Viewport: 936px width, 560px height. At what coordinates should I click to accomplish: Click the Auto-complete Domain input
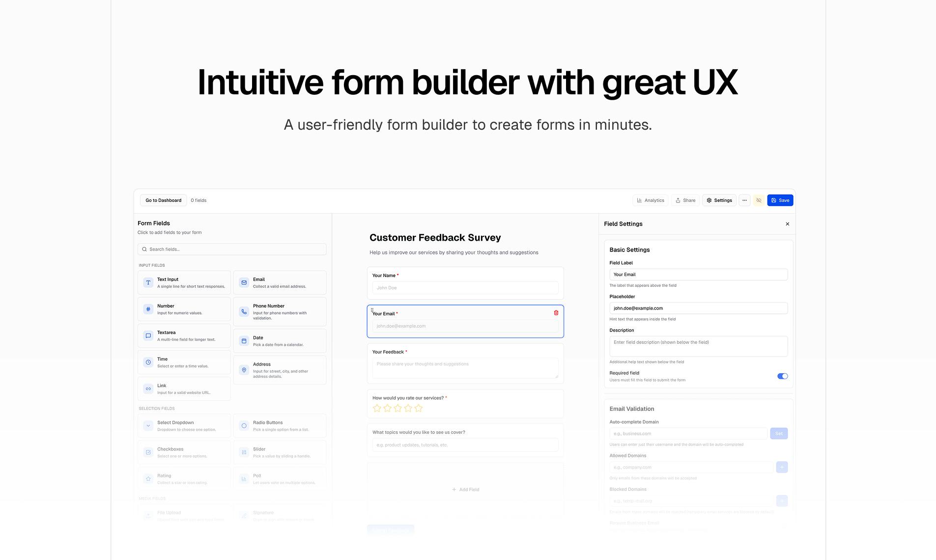coord(688,433)
